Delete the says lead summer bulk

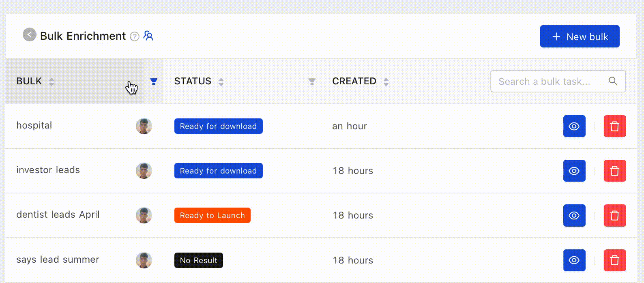coord(615,260)
